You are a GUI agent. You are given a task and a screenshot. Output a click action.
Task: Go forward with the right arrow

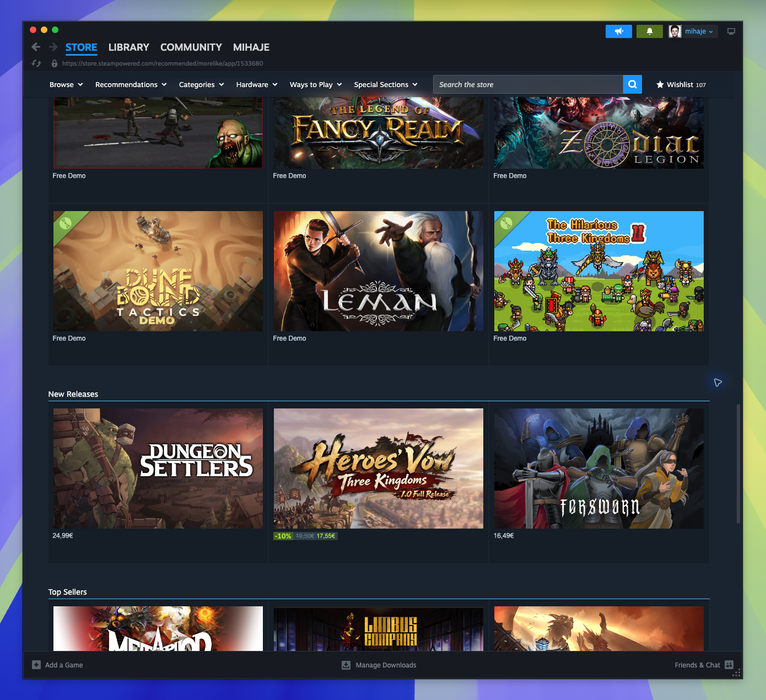pos(53,47)
